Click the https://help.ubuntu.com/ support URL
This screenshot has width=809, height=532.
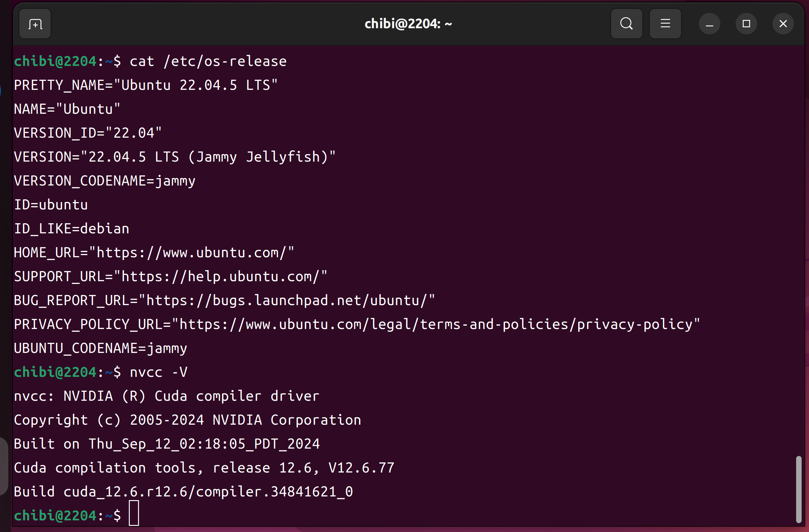[220, 277]
